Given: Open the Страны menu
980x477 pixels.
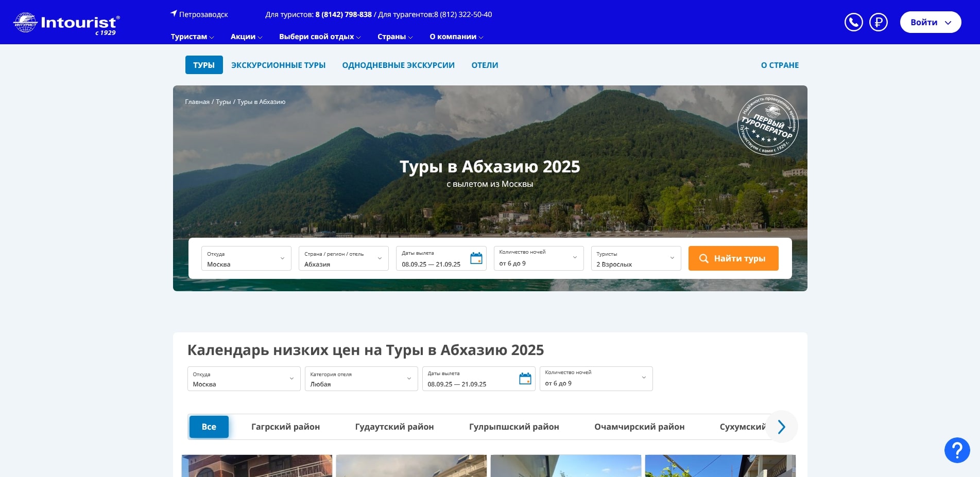Looking at the screenshot, I should point(394,37).
